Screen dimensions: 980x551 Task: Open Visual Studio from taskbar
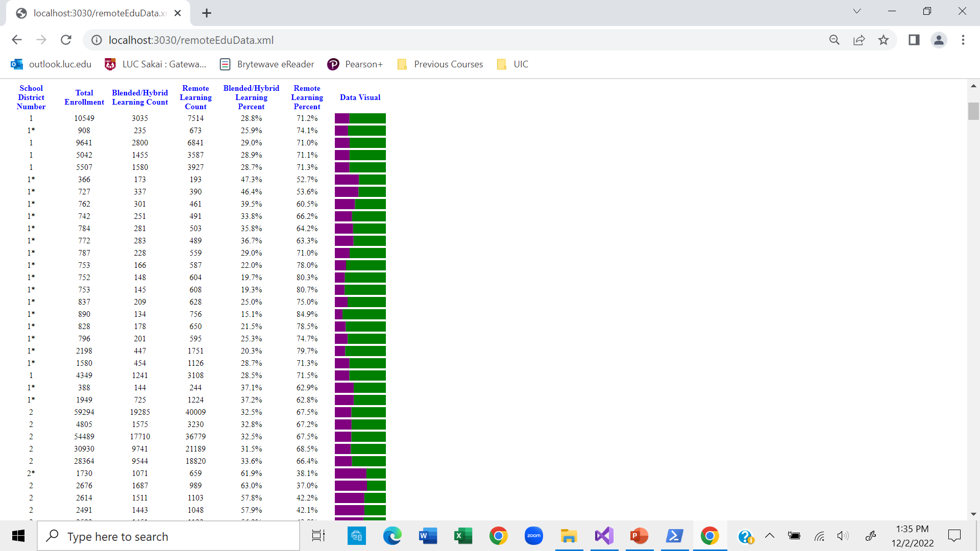[x=604, y=536]
